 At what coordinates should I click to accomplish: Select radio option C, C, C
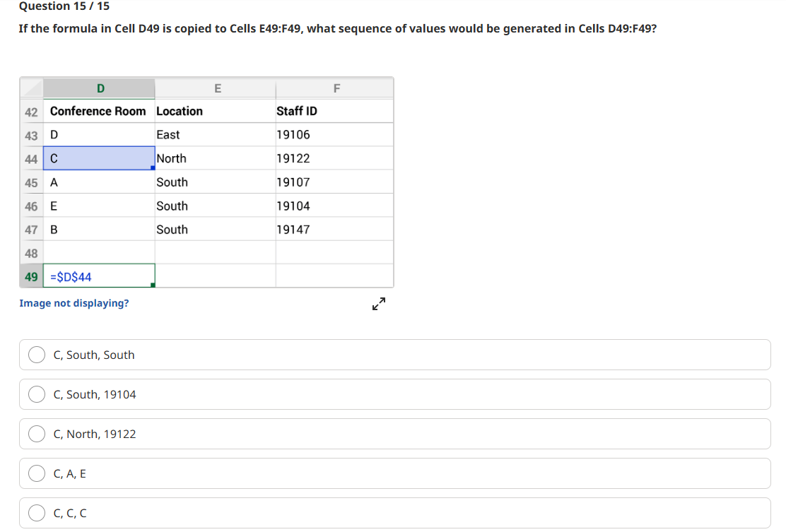click(36, 513)
